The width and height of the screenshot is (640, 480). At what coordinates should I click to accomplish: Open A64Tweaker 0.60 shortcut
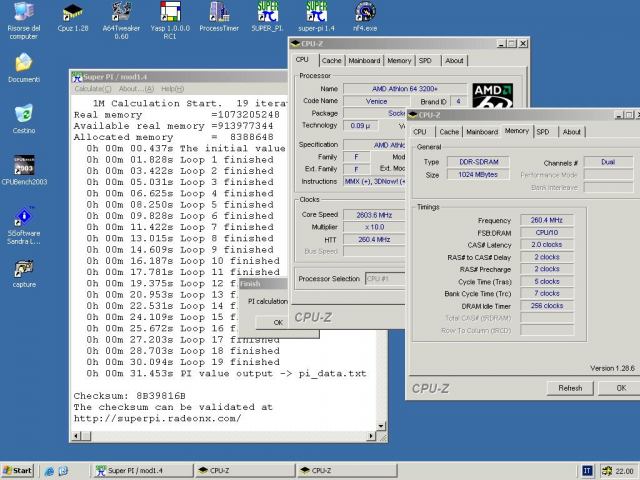pos(121,20)
